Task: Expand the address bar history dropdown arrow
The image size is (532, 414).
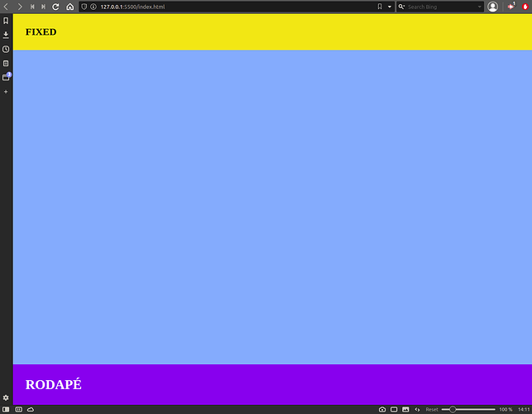Action: tap(390, 7)
